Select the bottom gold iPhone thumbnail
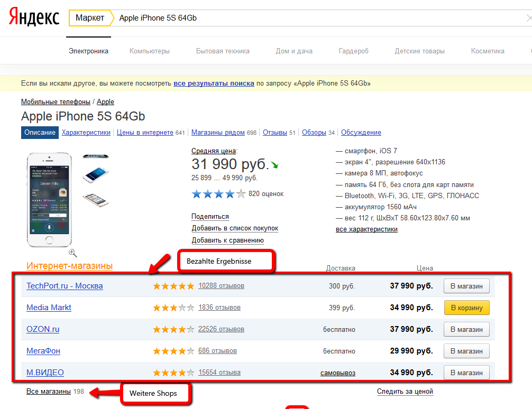The width and height of the screenshot is (532, 409). pyautogui.click(x=96, y=200)
